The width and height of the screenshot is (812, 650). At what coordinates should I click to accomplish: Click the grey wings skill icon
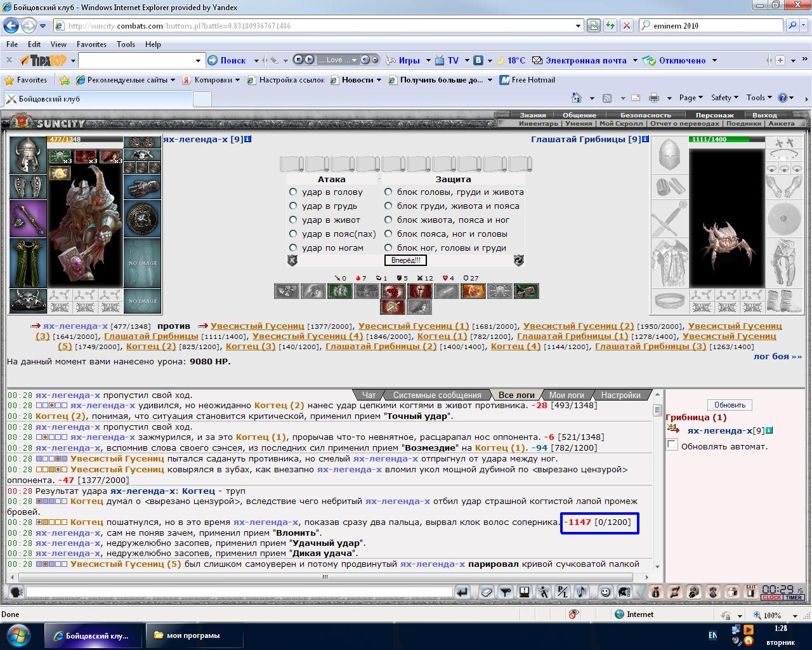pyautogui.click(x=287, y=291)
